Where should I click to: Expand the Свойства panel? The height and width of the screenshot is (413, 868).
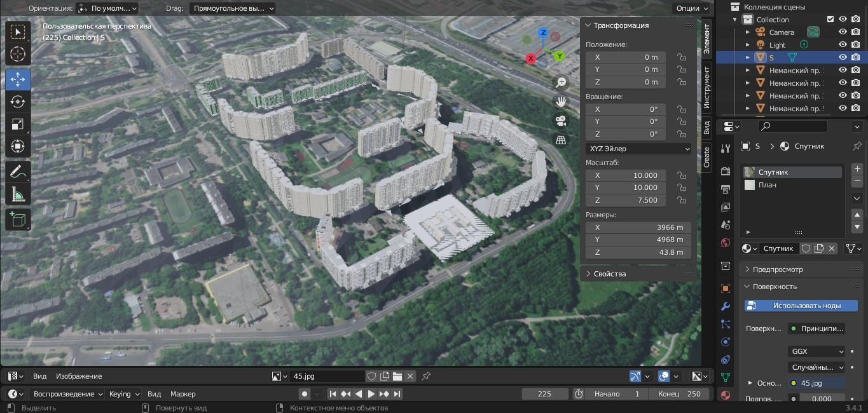609,274
